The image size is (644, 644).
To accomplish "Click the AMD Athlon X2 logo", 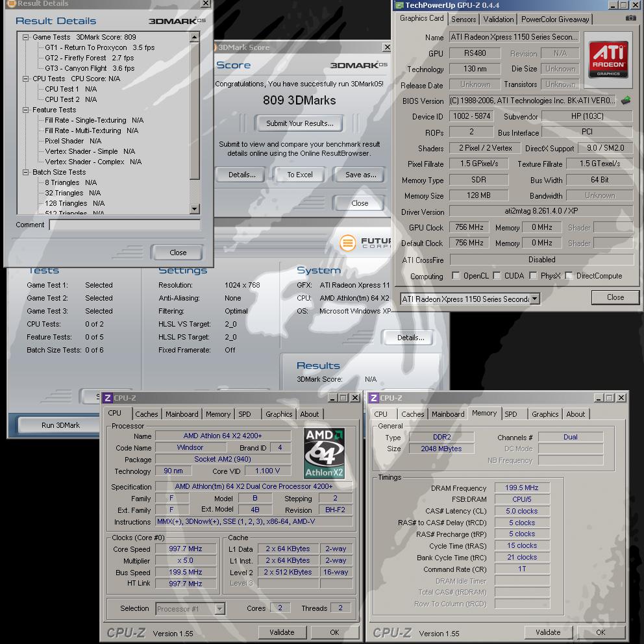I will pos(324,453).
